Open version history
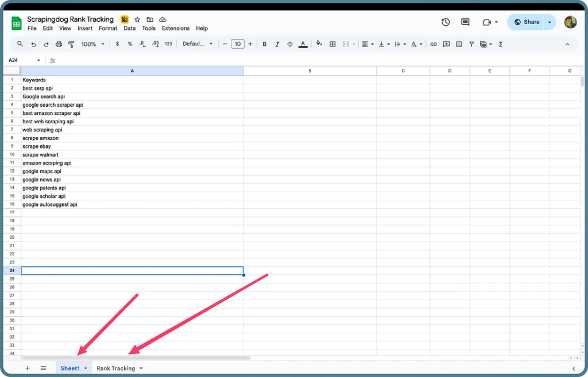 (x=446, y=22)
